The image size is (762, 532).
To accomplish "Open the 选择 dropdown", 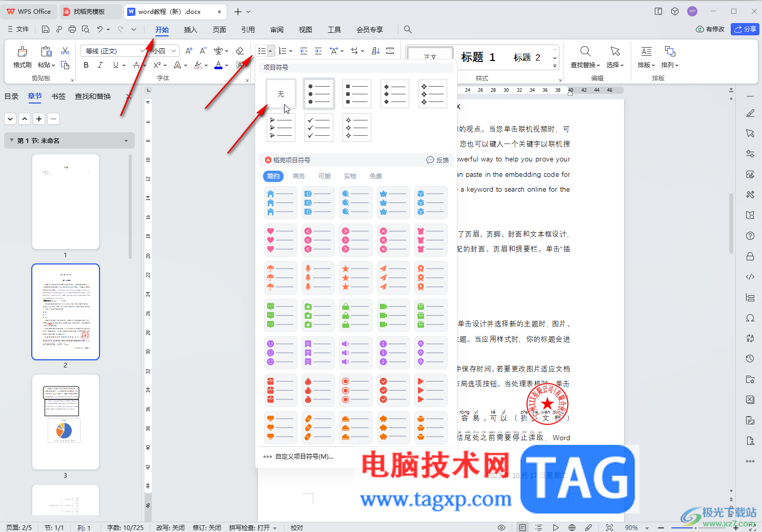I will click(615, 65).
